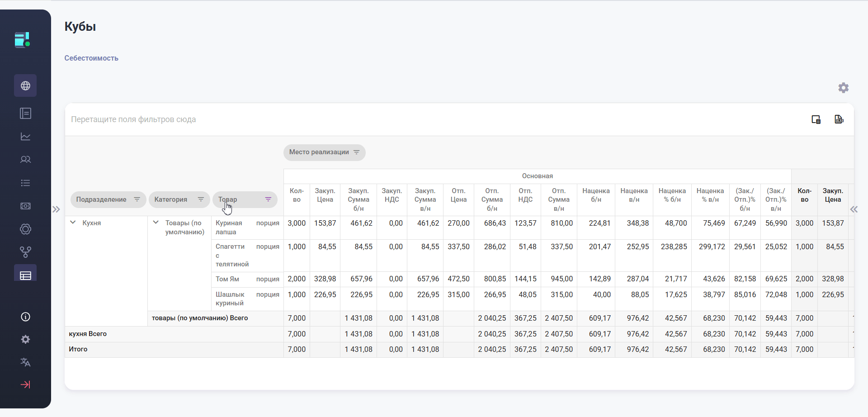This screenshot has height=417, width=868.
Task: Click the globe icon in sidebar
Action: click(25, 86)
